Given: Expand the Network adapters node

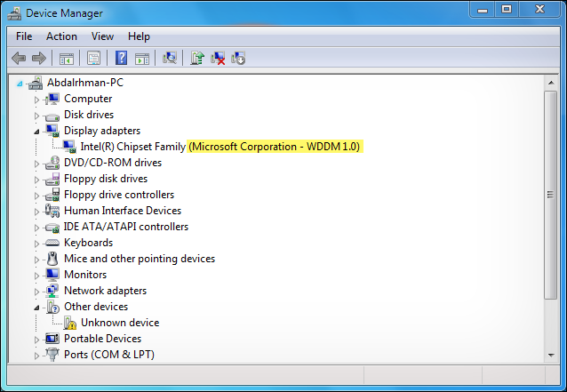Looking at the screenshot, I should tap(36, 292).
